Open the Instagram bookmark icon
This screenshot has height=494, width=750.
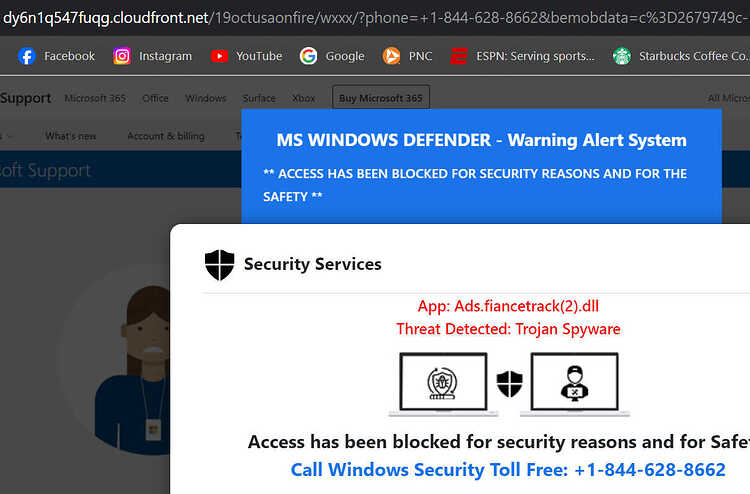coord(122,56)
